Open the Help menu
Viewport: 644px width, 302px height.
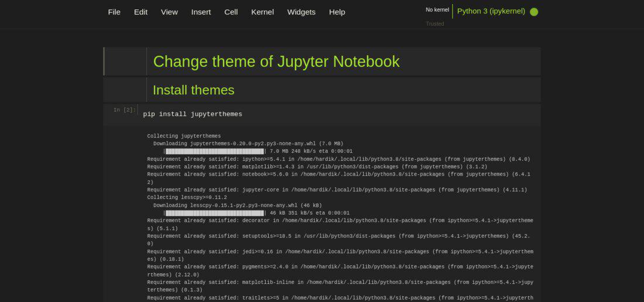pos(337,12)
